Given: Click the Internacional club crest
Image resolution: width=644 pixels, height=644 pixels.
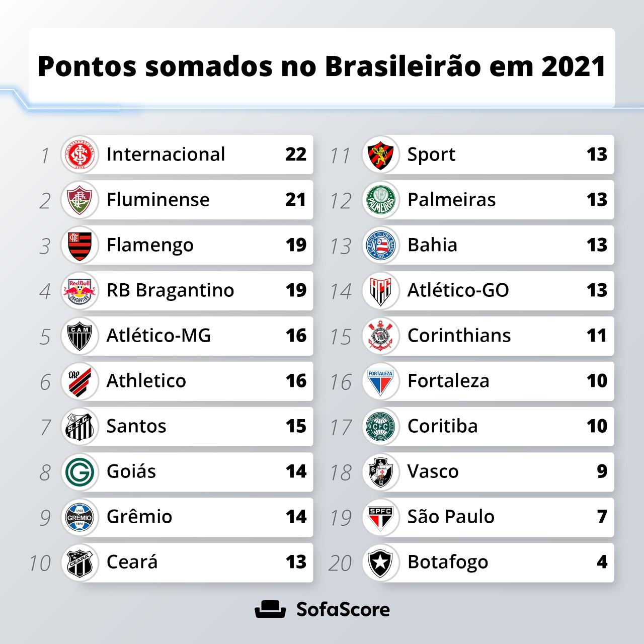Looking at the screenshot, I should [79, 154].
